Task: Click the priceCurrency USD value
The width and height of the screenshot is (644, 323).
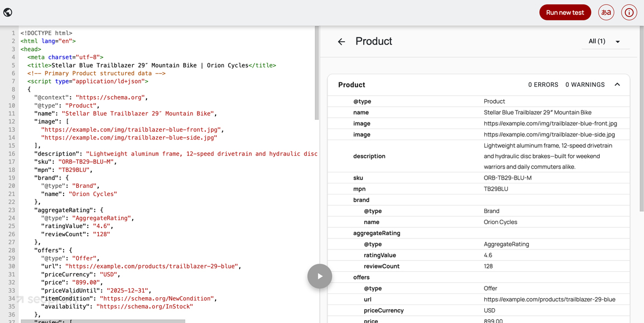Action: pyautogui.click(x=489, y=310)
